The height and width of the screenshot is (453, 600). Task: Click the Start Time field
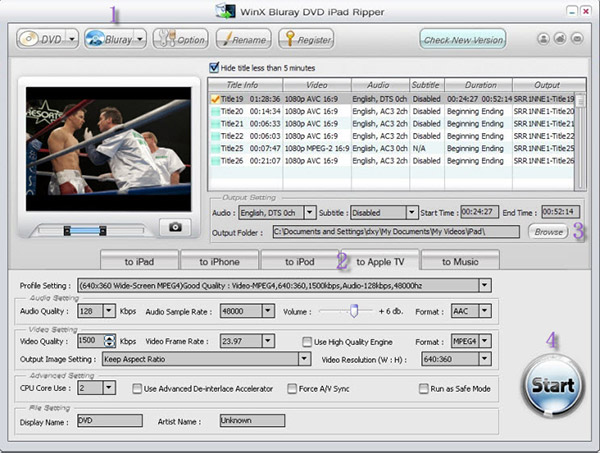(x=479, y=212)
